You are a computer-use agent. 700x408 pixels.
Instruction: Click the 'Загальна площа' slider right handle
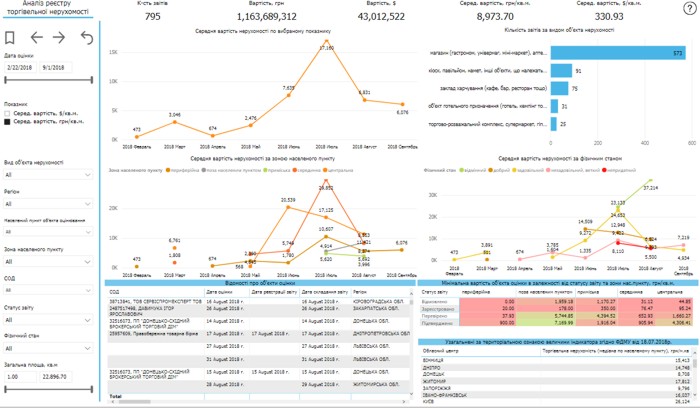point(92,389)
